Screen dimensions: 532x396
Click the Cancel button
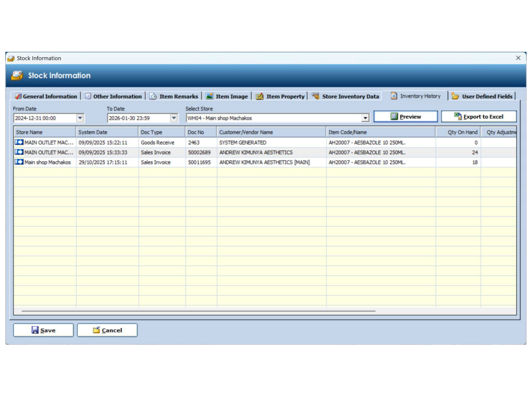coord(107,330)
